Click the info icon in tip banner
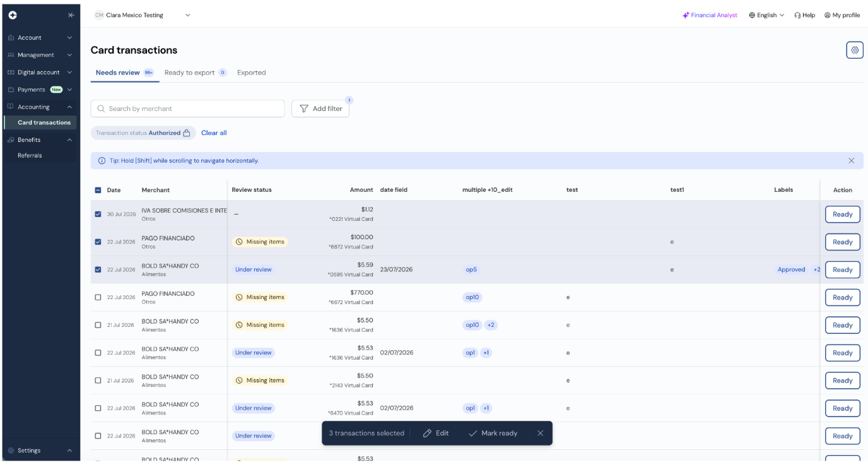The height and width of the screenshot is (467, 868). click(102, 161)
